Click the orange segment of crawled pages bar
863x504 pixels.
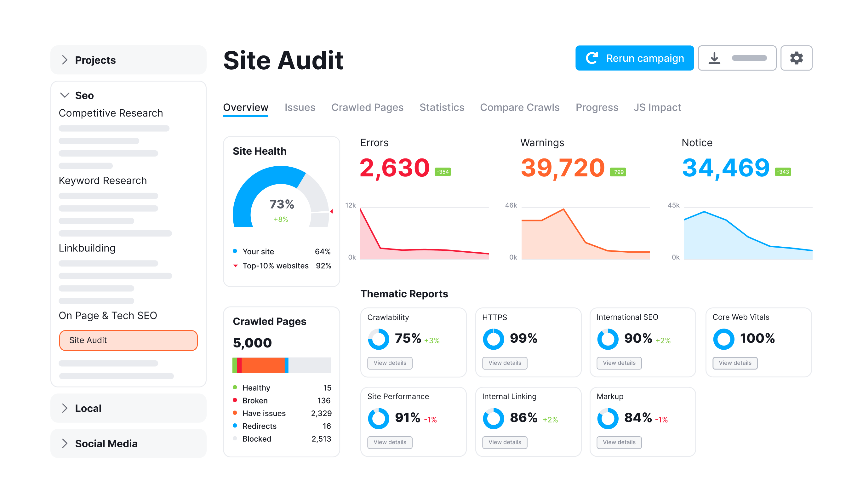(x=263, y=365)
